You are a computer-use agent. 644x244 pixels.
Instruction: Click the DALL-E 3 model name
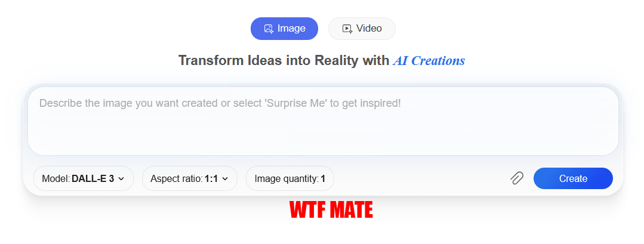pos(93,179)
